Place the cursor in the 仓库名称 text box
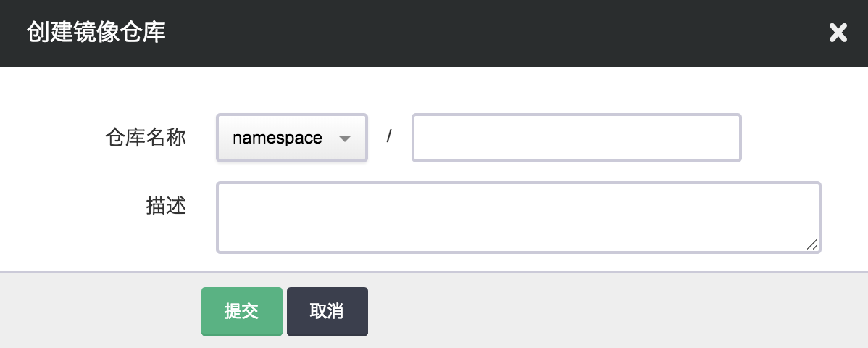This screenshot has height=348, width=868. tap(576, 138)
